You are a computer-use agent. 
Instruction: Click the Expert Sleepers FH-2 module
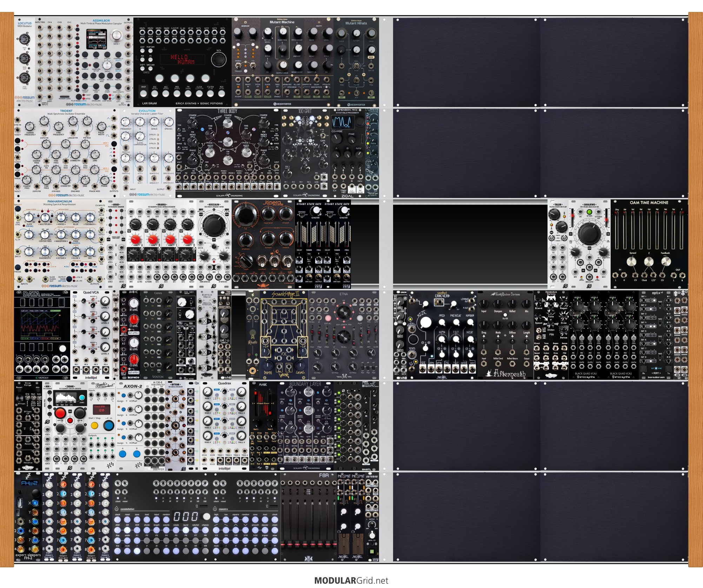(x=28, y=517)
